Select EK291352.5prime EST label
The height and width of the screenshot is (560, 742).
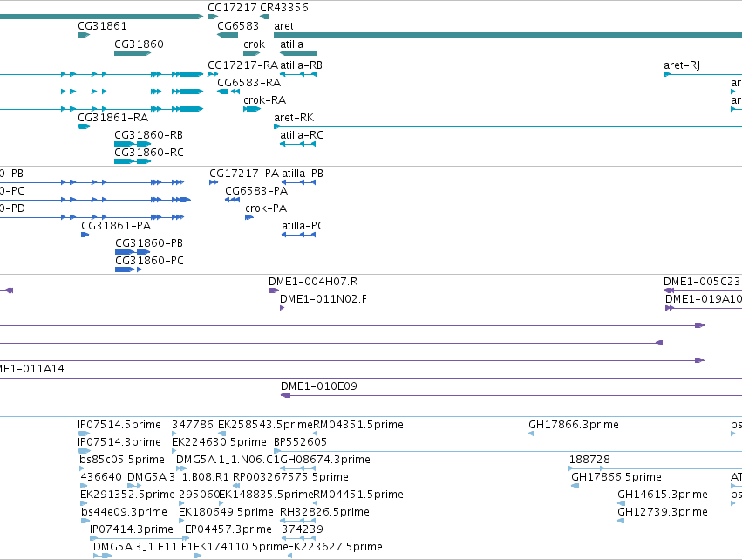tap(128, 495)
